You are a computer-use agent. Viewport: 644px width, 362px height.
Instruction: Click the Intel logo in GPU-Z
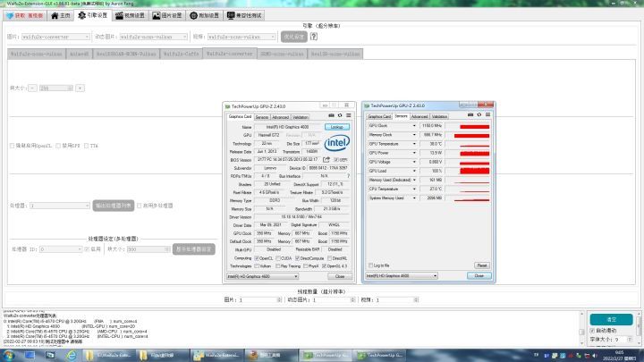coord(337,143)
